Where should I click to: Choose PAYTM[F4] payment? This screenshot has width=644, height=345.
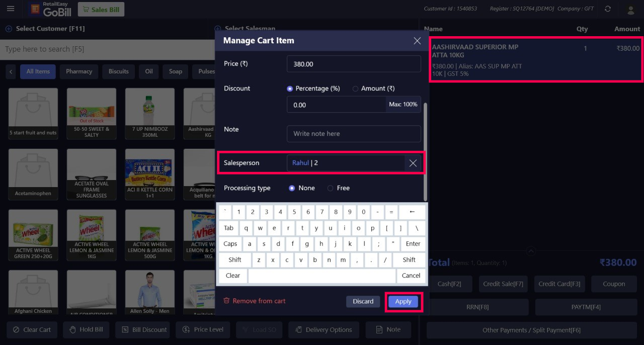pos(586,307)
